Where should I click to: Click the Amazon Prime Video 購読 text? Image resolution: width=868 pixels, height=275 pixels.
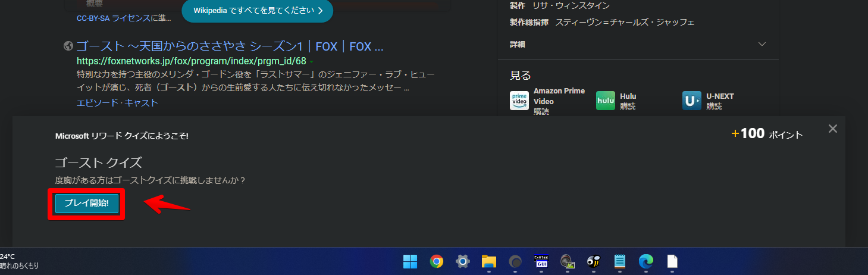[x=541, y=111]
